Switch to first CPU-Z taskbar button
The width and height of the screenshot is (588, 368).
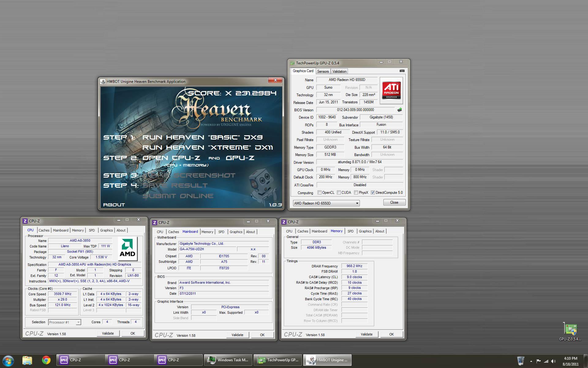coord(80,360)
